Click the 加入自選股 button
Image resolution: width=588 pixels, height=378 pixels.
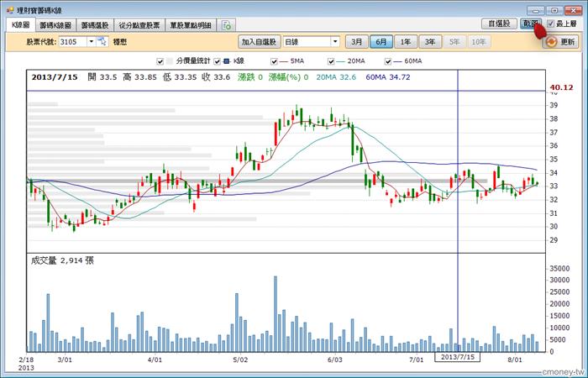pos(259,42)
